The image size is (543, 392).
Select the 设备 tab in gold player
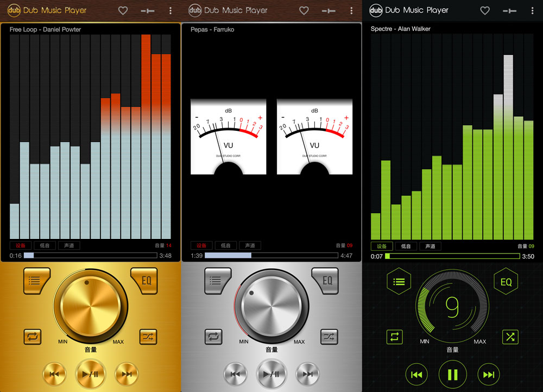[21, 245]
